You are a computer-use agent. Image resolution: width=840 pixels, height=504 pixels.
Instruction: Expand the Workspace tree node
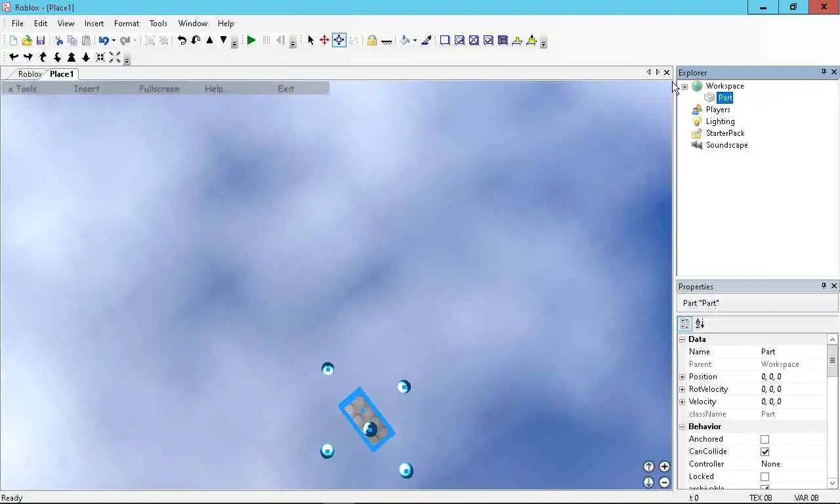(684, 87)
